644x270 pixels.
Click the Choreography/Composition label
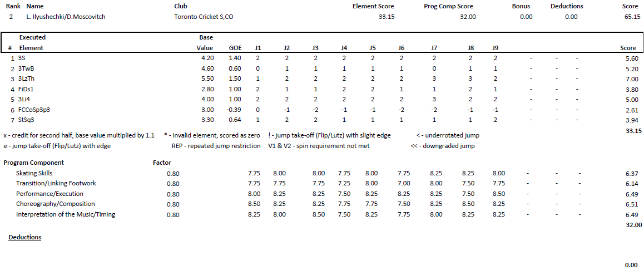pyautogui.click(x=56, y=204)
